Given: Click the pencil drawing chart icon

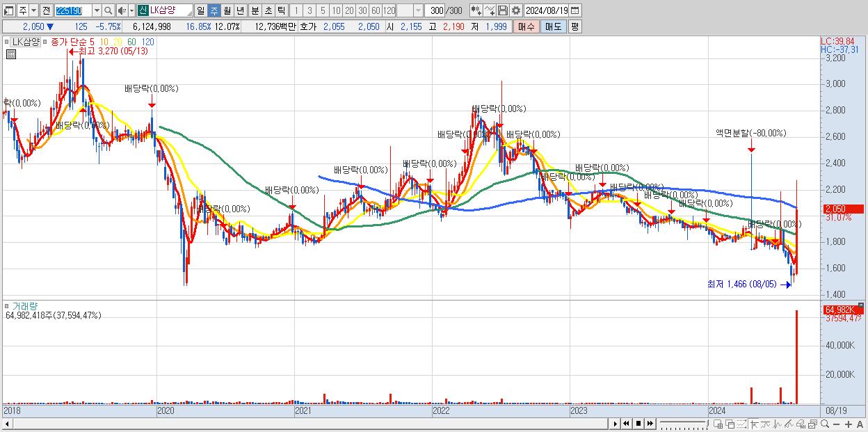Looking at the screenshot, I should pyautogui.click(x=789, y=424).
